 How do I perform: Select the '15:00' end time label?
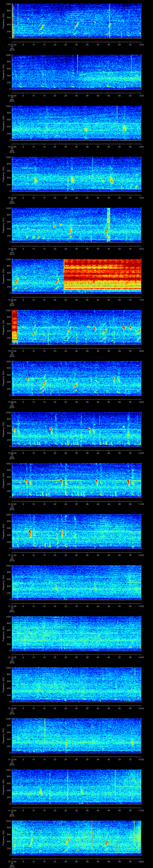(141, 708)
